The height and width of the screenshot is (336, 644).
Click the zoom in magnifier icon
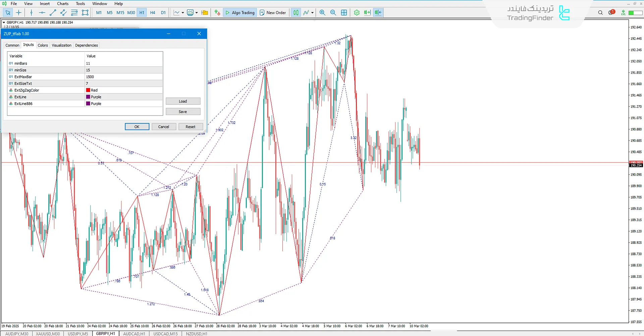coord(322,13)
